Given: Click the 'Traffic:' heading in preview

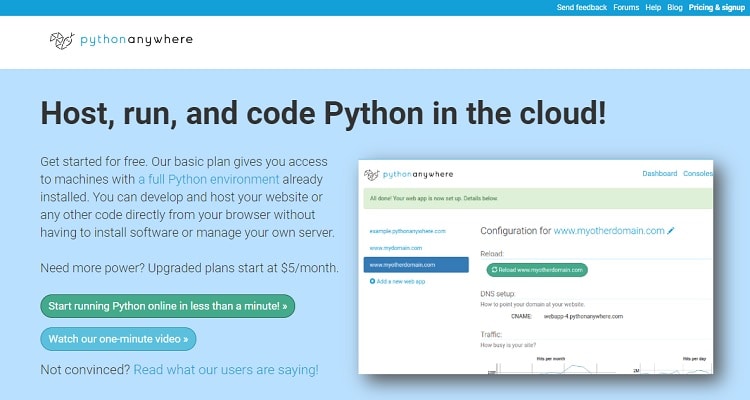Looking at the screenshot, I should [x=491, y=334].
